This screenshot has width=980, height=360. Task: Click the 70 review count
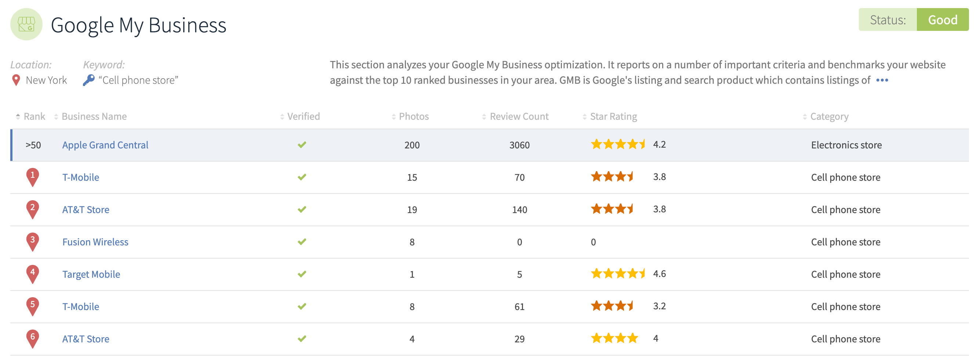coord(519,177)
